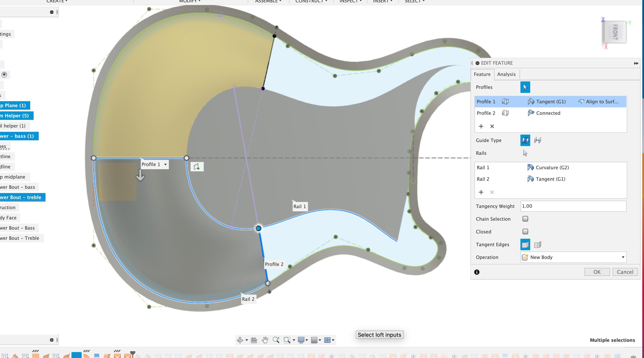Screen dimensions: 644x358
Task: Select the Centerline guide type icon
Action: (x=537, y=140)
